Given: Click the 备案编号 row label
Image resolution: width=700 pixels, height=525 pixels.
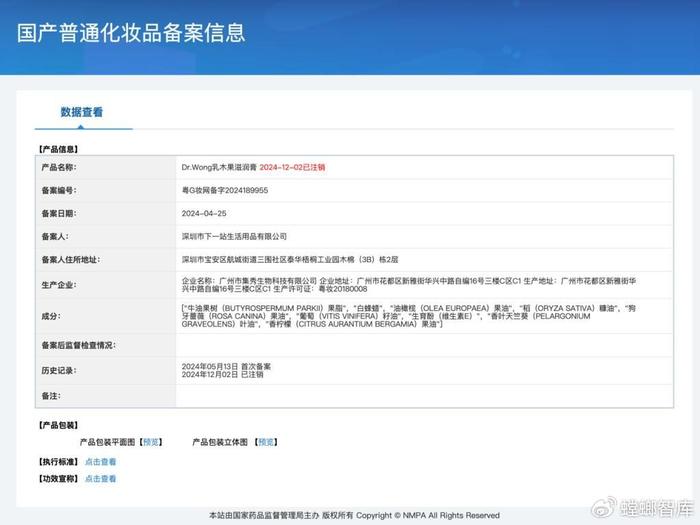Looking at the screenshot, I should pyautogui.click(x=59, y=191).
